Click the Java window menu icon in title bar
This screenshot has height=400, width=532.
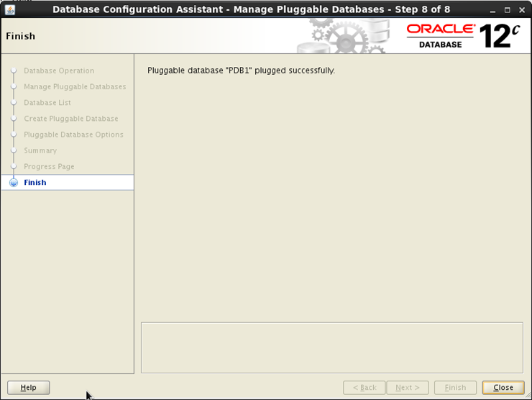10,9
